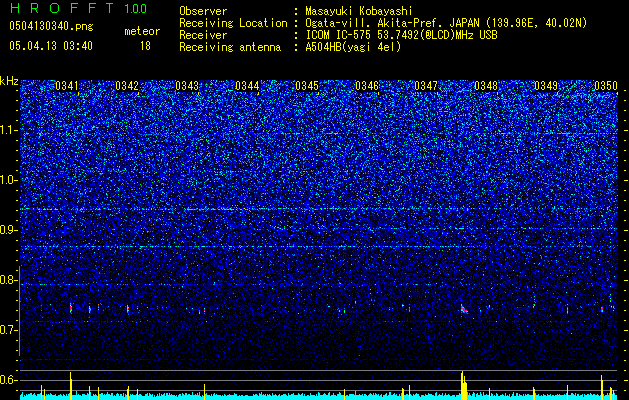This screenshot has height=400, width=629.
Task: Click the Receiving antenna field label
Action: [230, 47]
